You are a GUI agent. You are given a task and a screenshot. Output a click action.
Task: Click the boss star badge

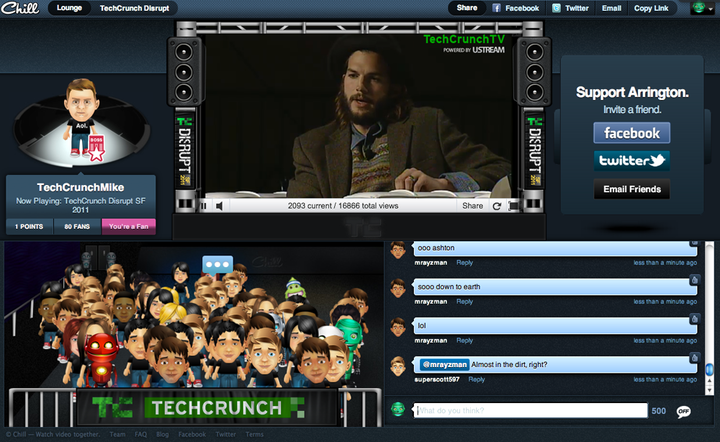[96, 148]
